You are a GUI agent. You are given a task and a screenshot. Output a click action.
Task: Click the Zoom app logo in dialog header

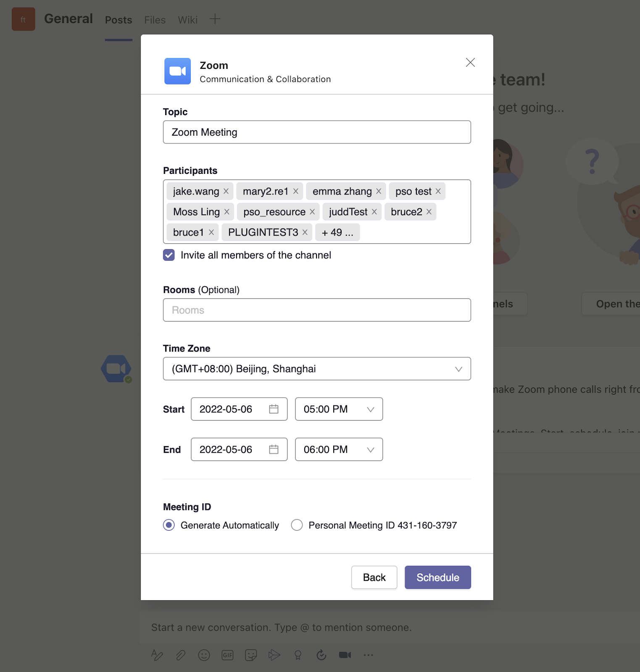[x=177, y=71]
